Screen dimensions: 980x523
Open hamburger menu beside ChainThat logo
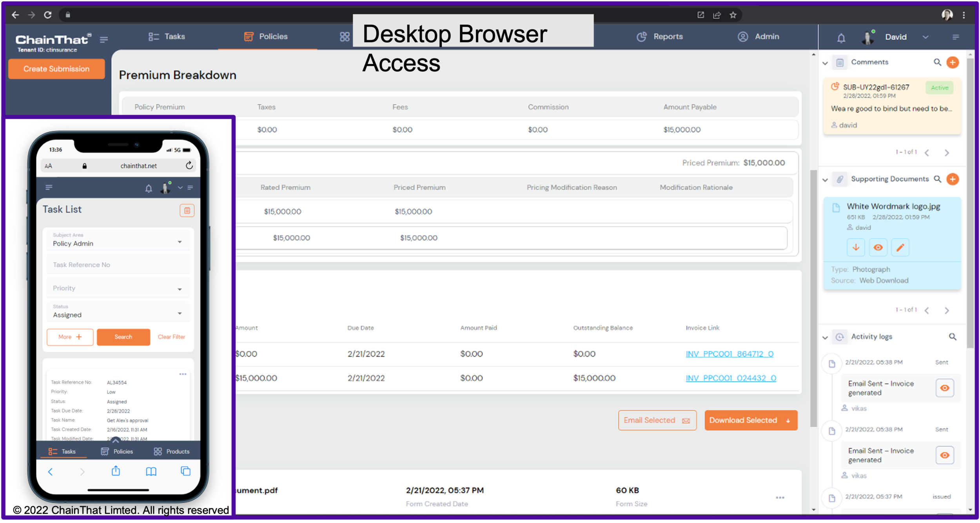(104, 40)
